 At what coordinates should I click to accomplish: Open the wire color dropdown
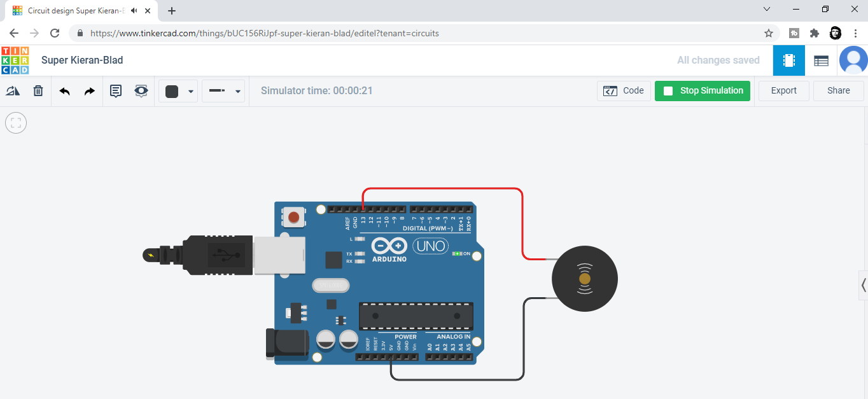191,92
